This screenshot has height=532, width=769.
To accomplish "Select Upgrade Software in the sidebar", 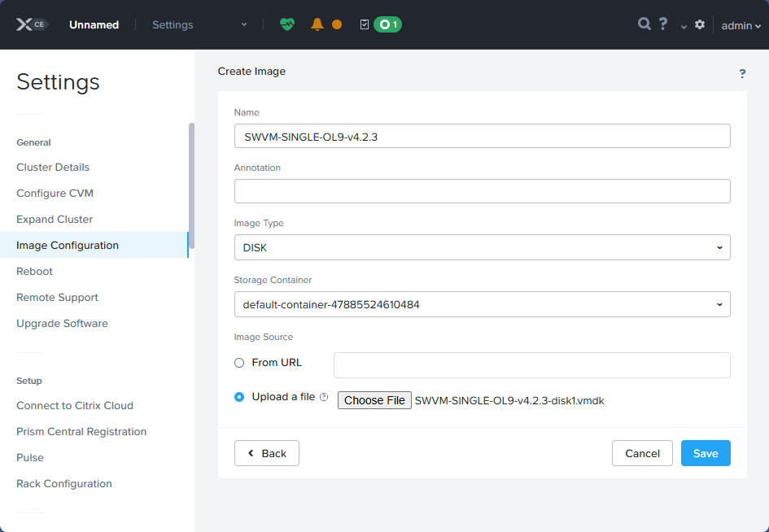I will point(62,323).
